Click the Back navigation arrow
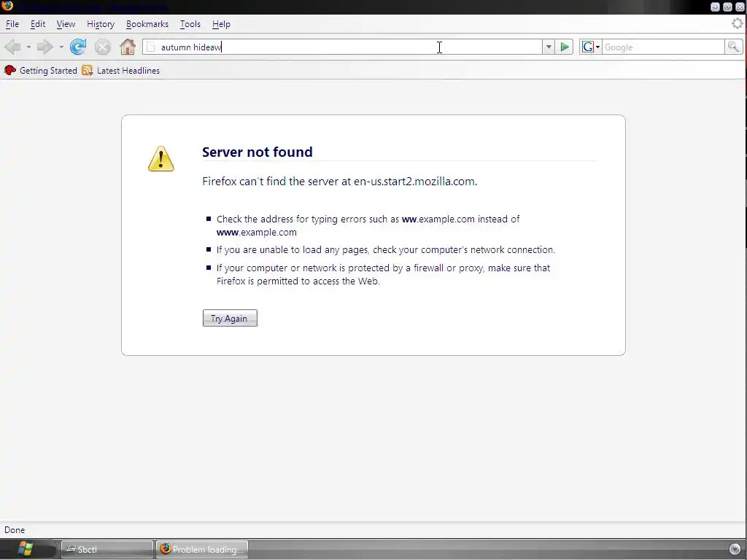 13,47
